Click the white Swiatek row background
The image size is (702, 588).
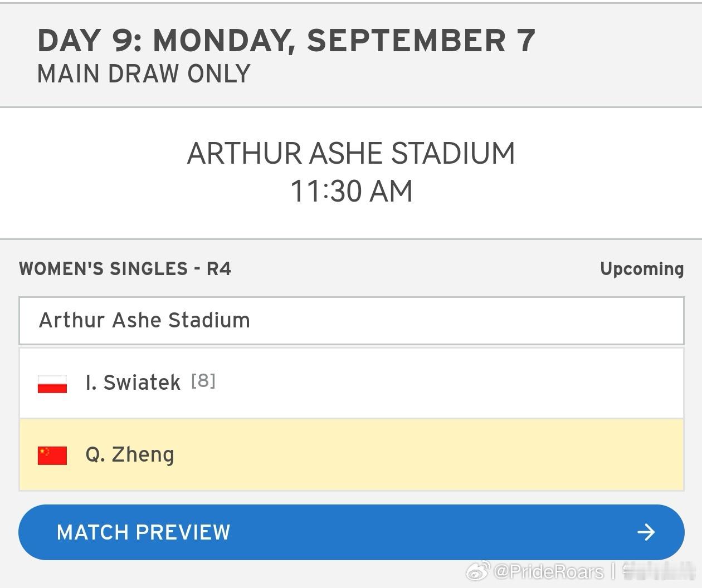352,383
